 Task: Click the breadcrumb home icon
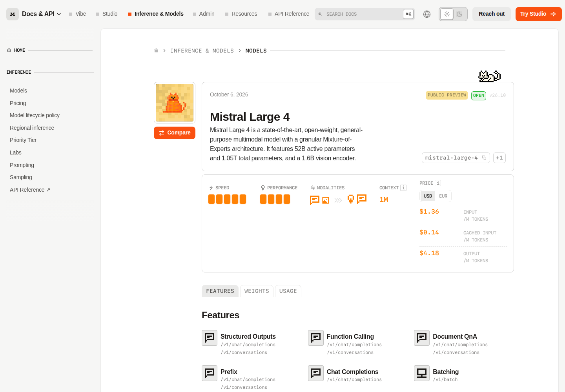(156, 51)
